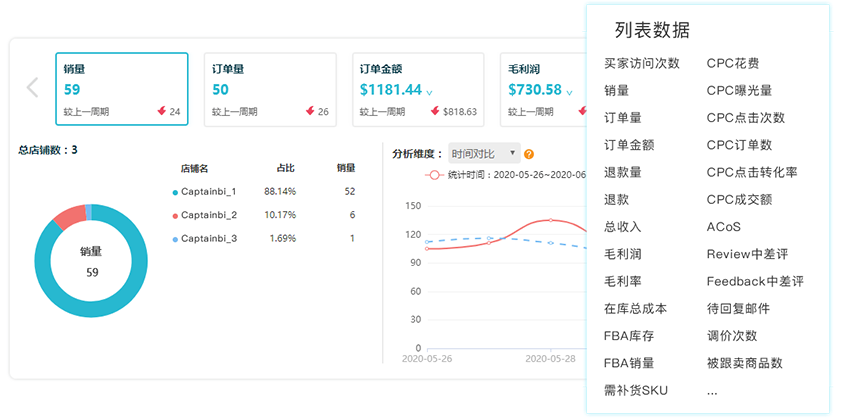Toggle Captainbi_3 legend dot
842x418 pixels.
pyautogui.click(x=175, y=239)
